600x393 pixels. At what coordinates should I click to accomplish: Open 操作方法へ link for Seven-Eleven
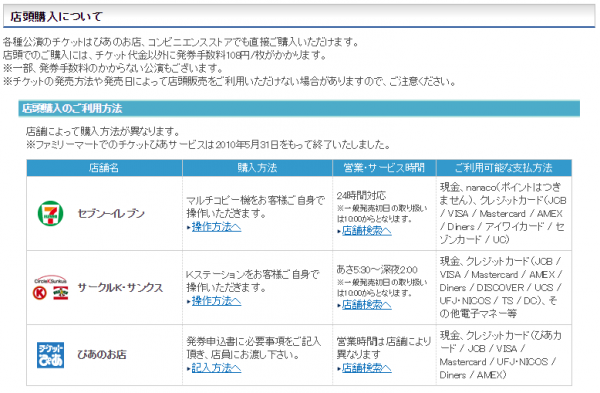pos(216,227)
